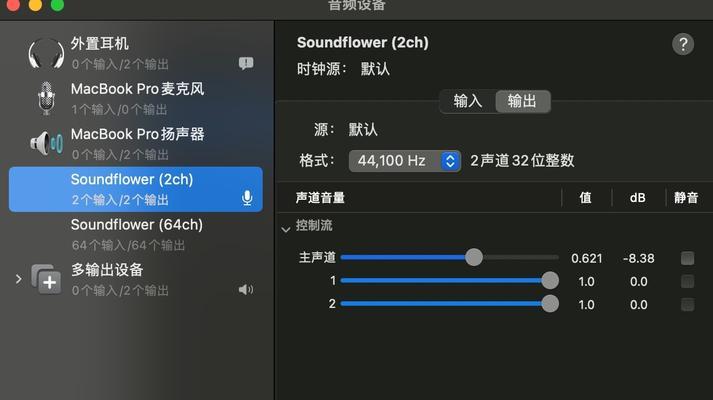Select the MacBook Pro 麦克风 device row
This screenshot has height=400, width=713.
click(136, 98)
